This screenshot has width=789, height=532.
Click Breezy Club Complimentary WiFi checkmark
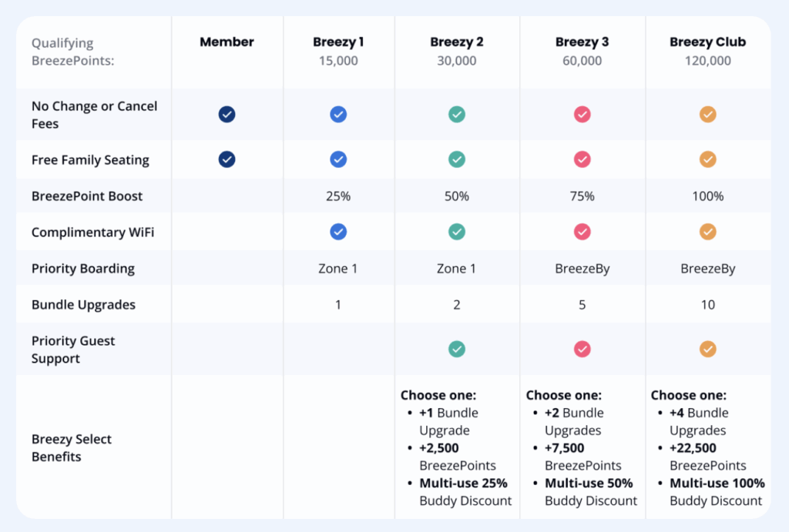coord(707,232)
